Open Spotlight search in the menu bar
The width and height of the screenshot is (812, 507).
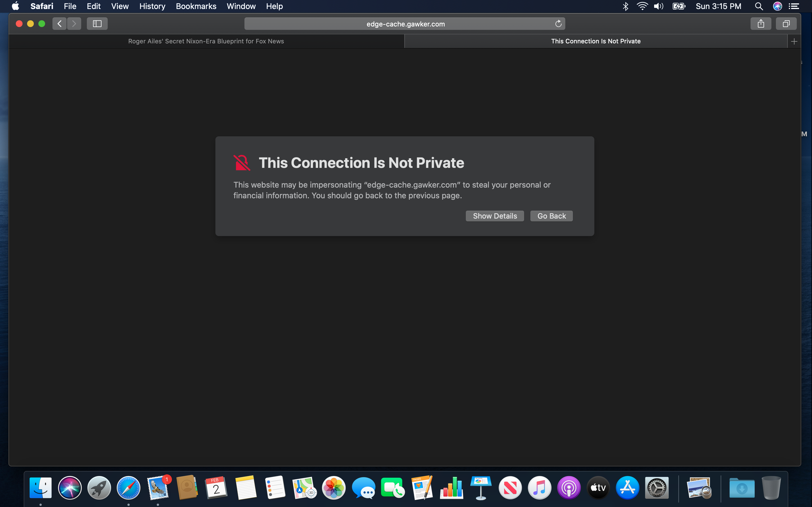[x=759, y=6]
